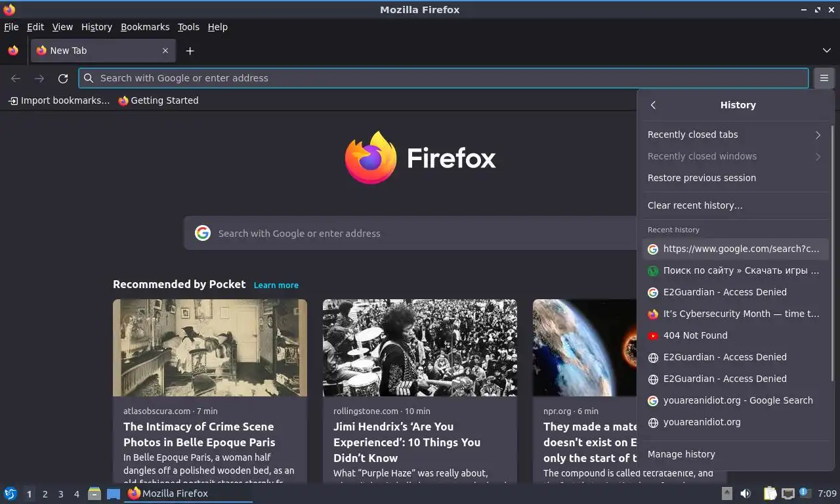Open the google.com/search history entry

[735, 249]
